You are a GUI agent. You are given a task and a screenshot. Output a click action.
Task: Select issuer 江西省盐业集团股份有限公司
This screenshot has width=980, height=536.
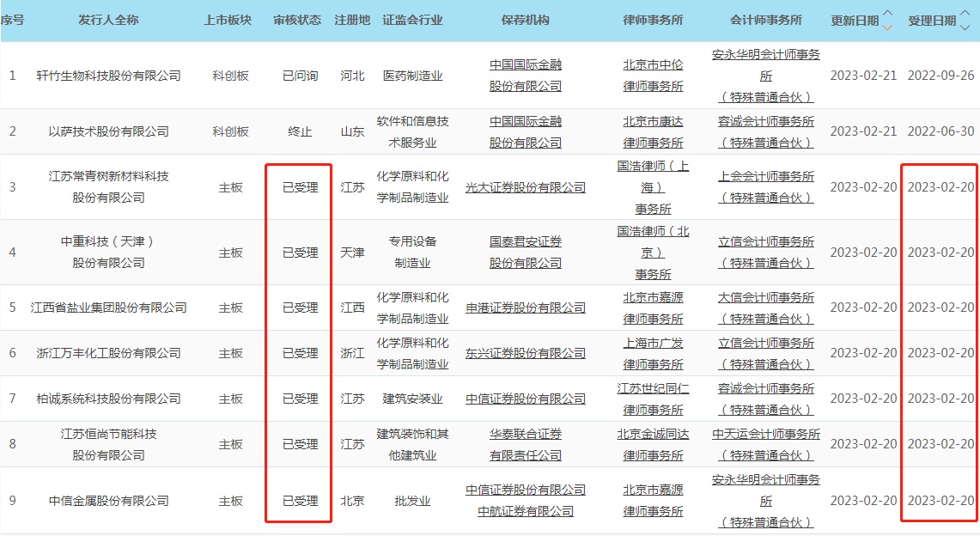(x=109, y=308)
